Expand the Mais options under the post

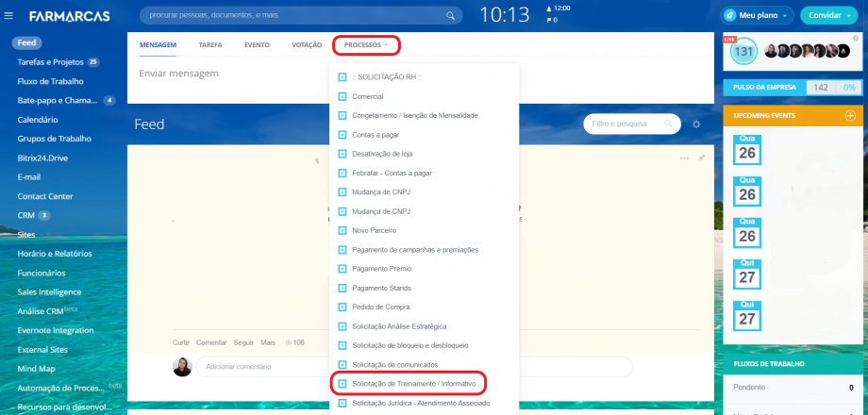(x=268, y=341)
